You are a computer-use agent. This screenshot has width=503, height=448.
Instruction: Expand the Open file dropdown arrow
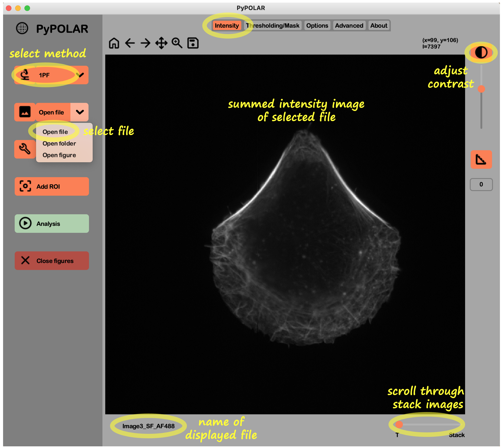[x=80, y=112]
